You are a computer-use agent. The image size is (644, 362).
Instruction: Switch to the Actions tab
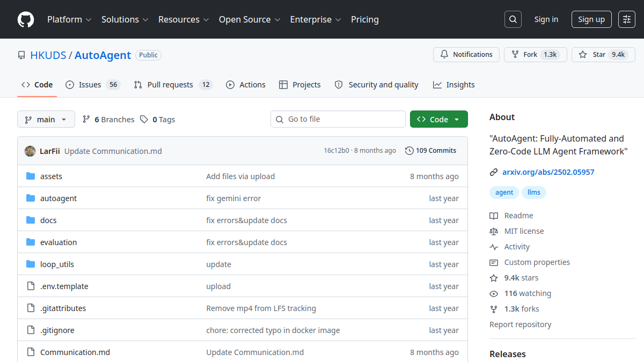point(246,85)
